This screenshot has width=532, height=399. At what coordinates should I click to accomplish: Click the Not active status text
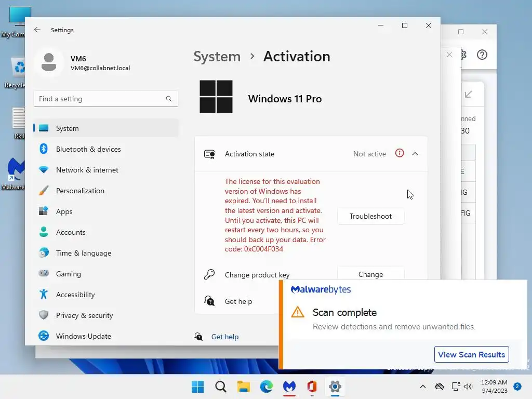point(369,154)
